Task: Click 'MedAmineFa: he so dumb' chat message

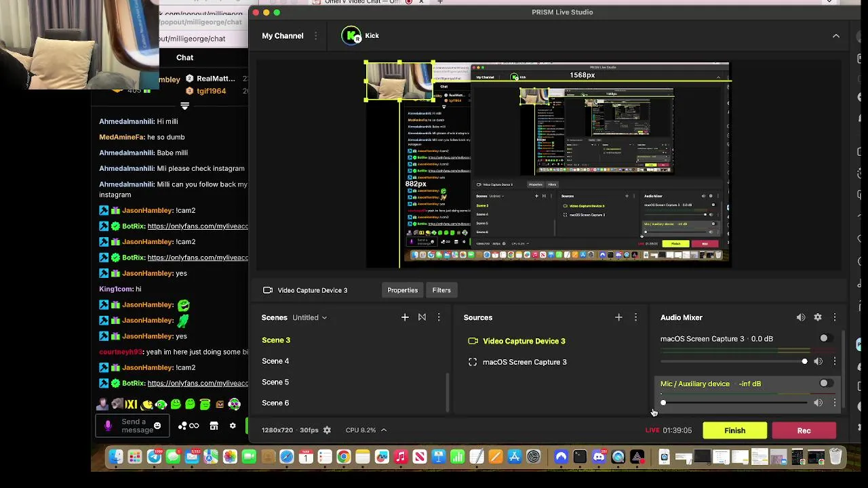Action: 142,137
